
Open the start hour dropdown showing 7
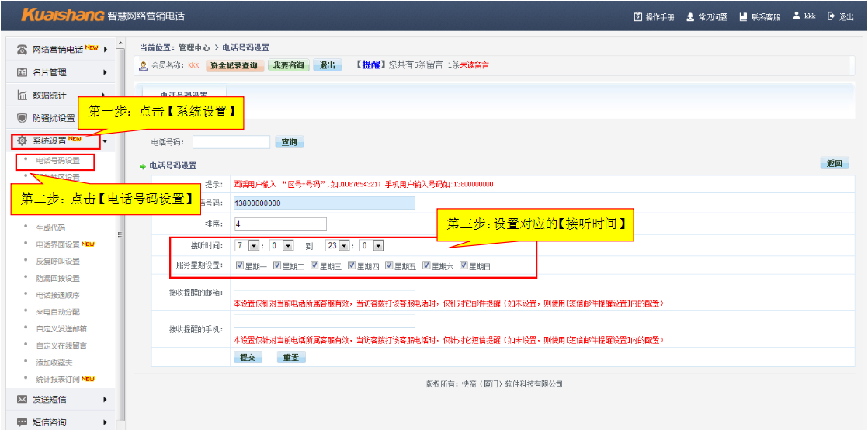click(247, 245)
